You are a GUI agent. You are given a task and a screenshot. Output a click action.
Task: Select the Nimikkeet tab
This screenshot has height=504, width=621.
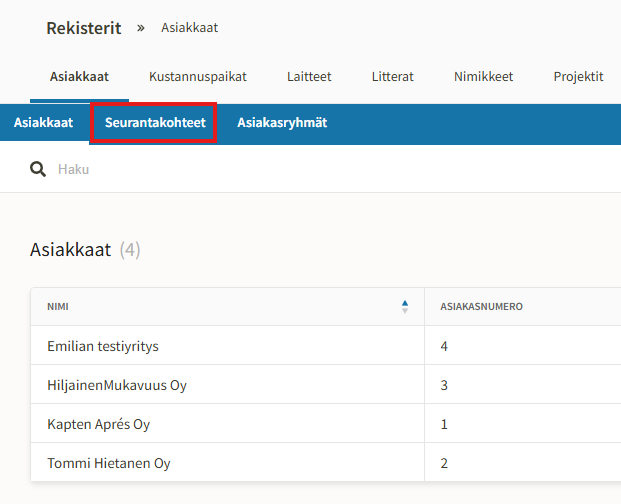(484, 77)
